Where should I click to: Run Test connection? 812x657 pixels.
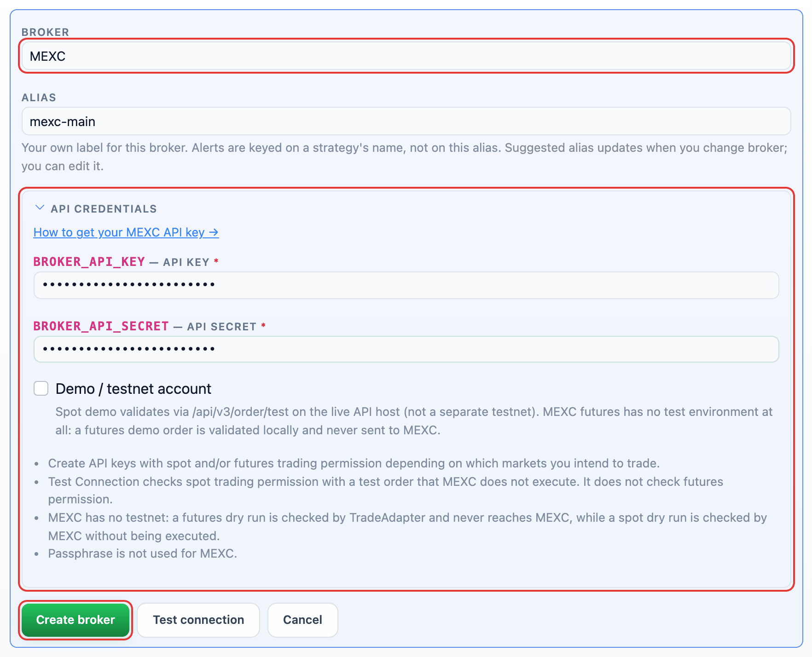pos(198,620)
